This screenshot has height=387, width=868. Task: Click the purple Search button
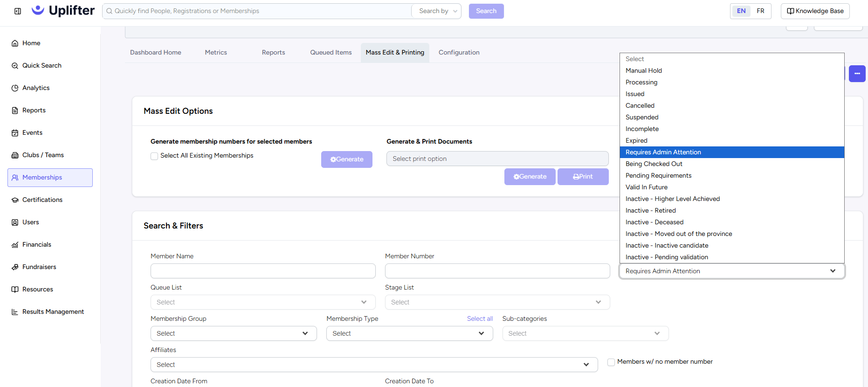(486, 11)
